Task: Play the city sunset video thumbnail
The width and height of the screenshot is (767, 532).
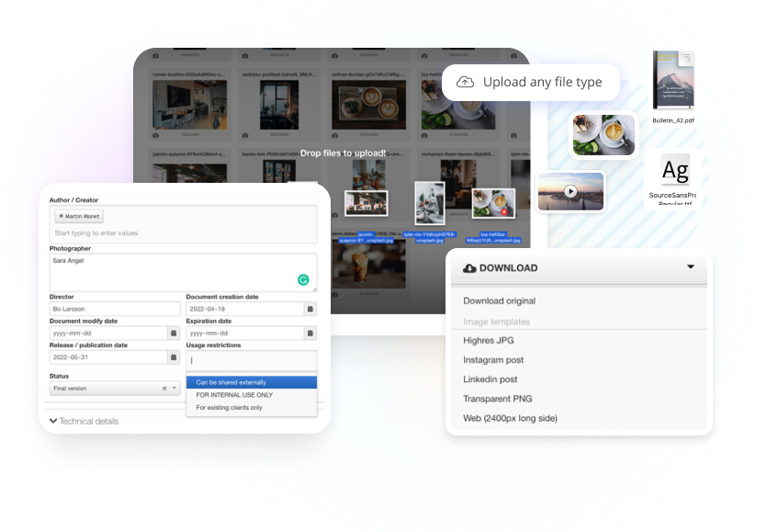Action: (x=570, y=191)
